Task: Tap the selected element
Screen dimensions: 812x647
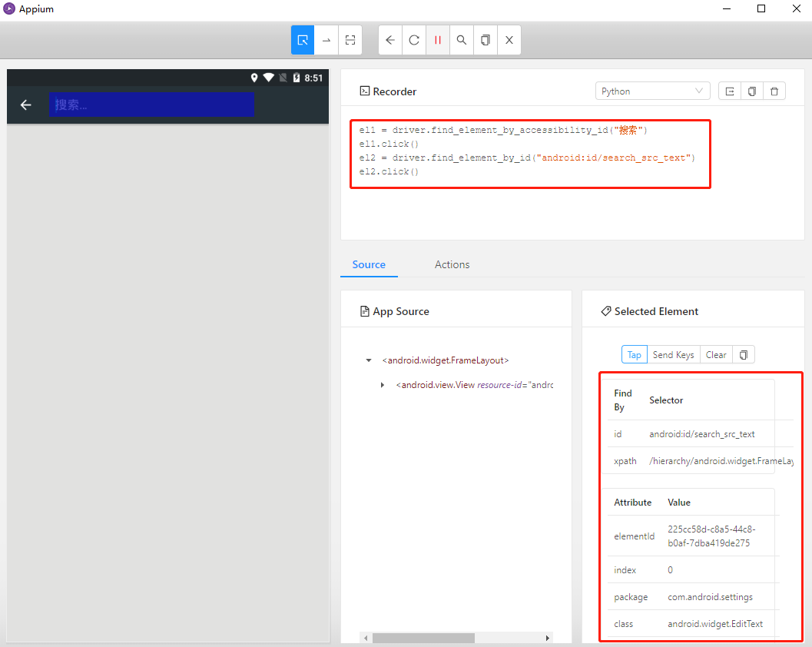Action: click(x=635, y=355)
